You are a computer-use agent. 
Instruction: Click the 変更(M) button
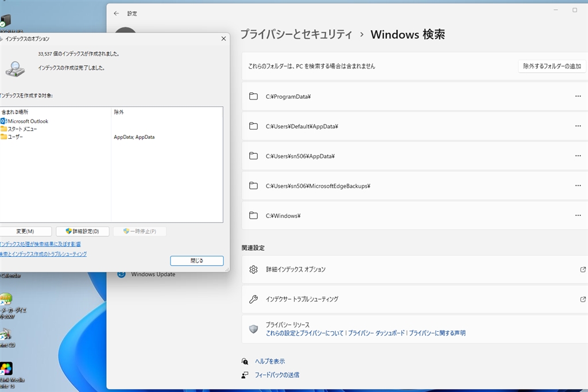(x=25, y=231)
